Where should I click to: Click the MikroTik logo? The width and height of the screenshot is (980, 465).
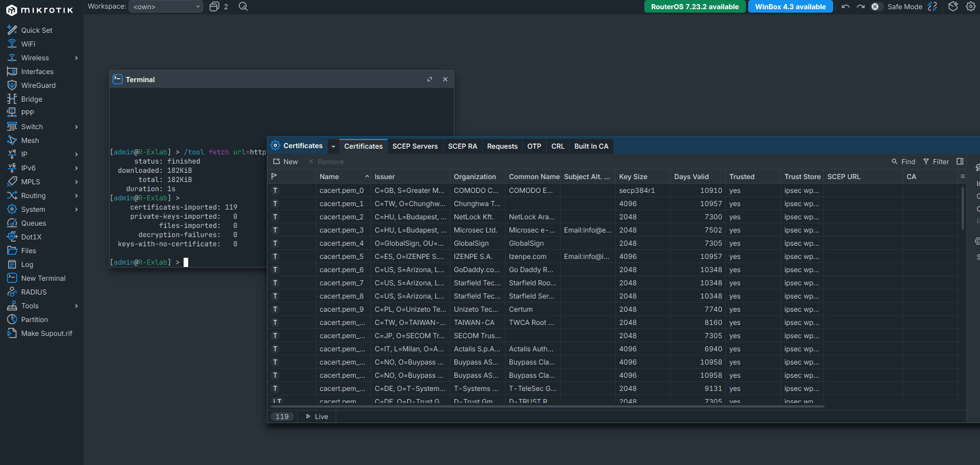pyautogui.click(x=40, y=10)
